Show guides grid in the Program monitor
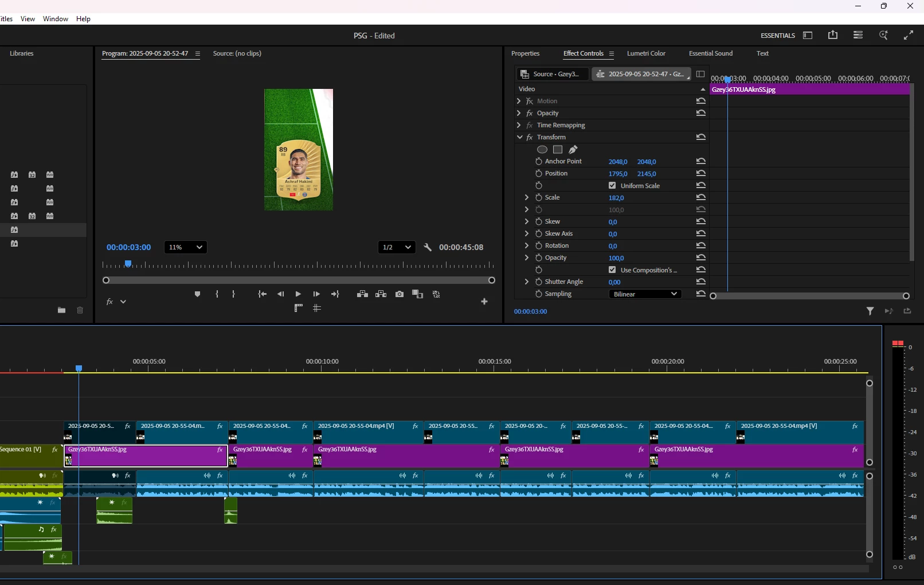 [x=317, y=308]
